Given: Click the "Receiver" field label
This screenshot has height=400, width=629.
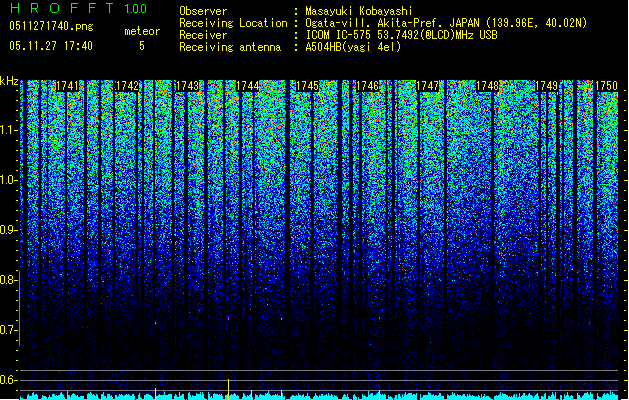Looking at the screenshot, I should point(203,35).
